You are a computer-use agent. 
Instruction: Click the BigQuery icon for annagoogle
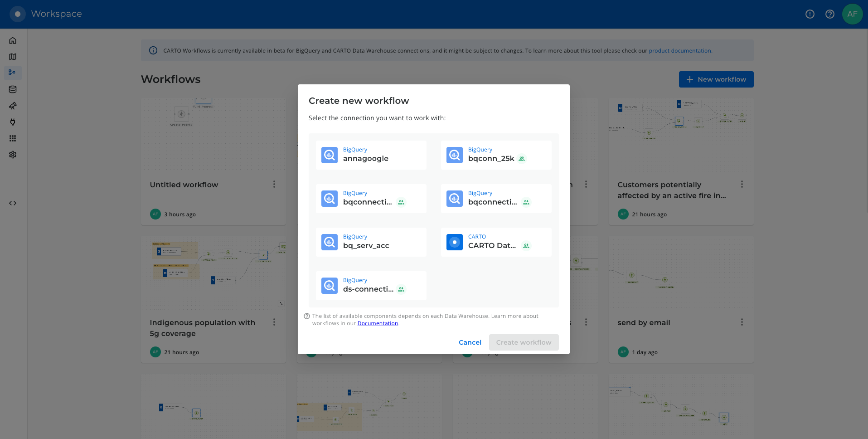point(330,155)
